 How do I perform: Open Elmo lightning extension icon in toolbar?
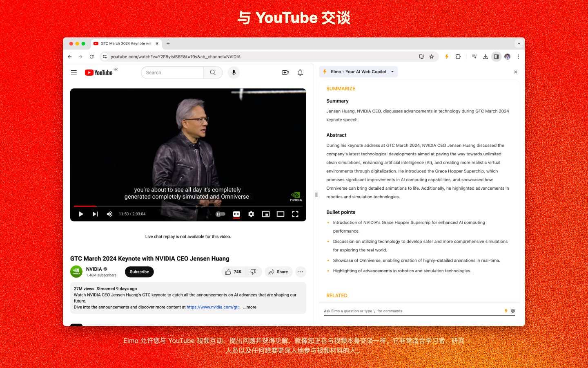[x=447, y=57]
